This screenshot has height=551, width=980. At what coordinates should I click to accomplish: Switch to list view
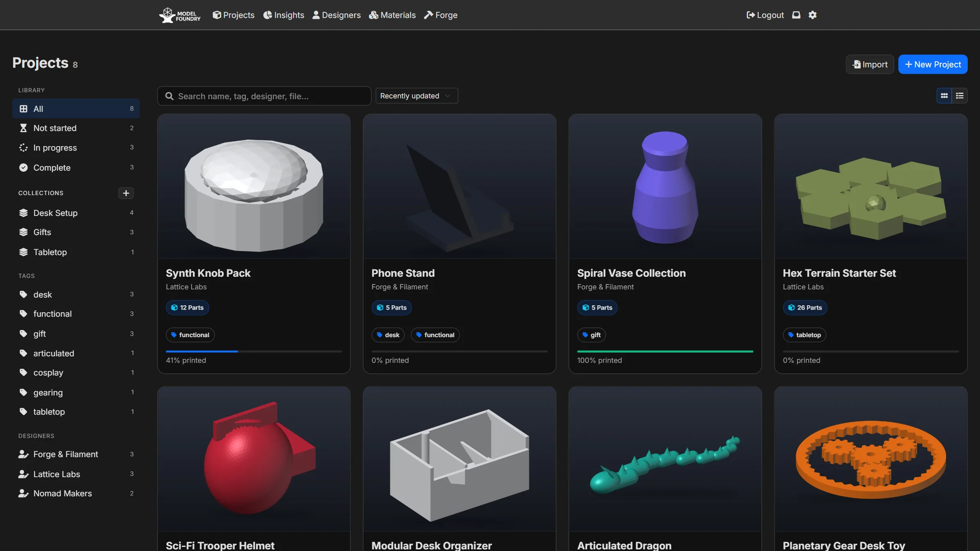click(x=960, y=96)
